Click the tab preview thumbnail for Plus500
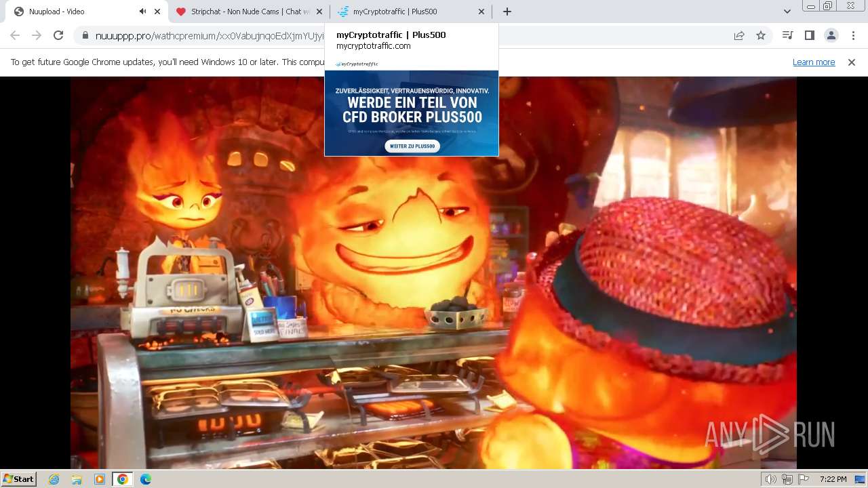This screenshot has width=868, height=488. [x=412, y=107]
